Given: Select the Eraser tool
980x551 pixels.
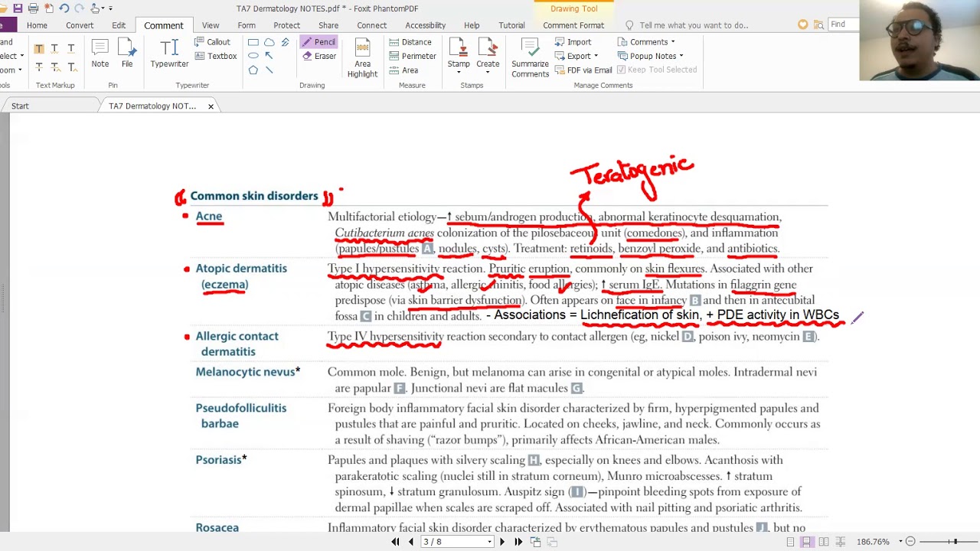Looking at the screenshot, I should click(x=319, y=56).
